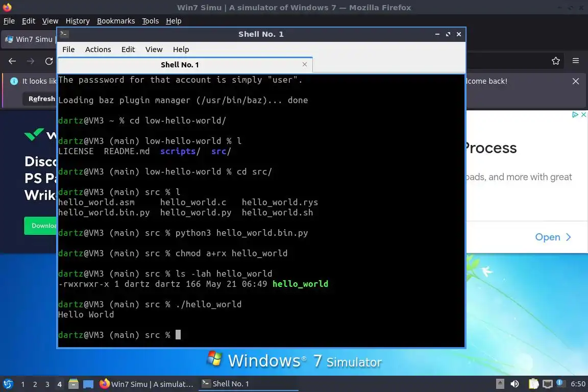Screen dimensions: 588x392
Task: Open Firefox Edit menu
Action: (x=29, y=21)
